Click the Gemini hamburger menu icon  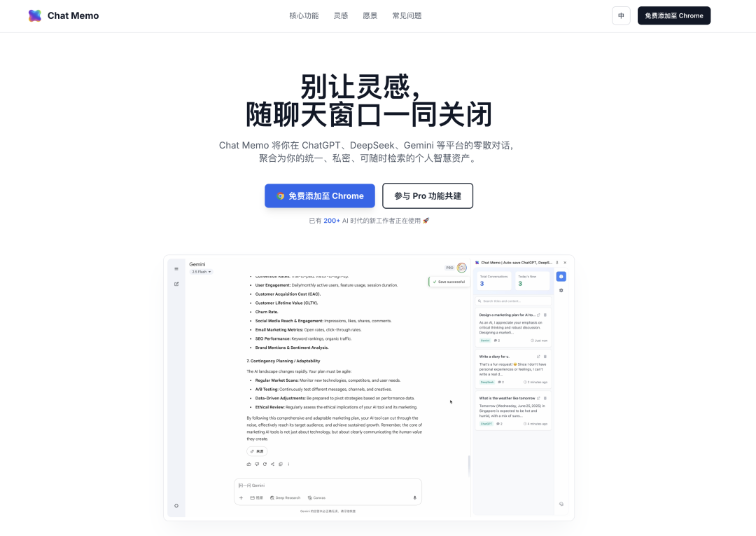[176, 269]
